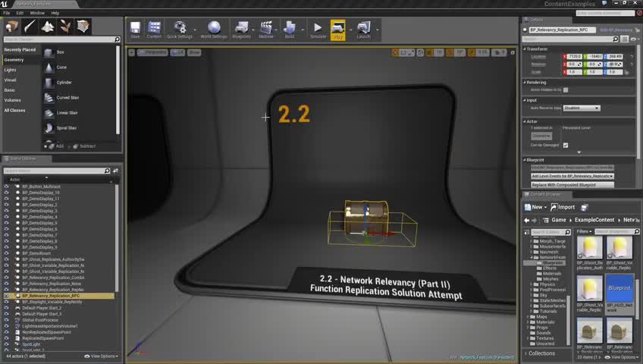Click the ExampleContent breadcrumb
Screen dimensions: 643x364
point(594,220)
